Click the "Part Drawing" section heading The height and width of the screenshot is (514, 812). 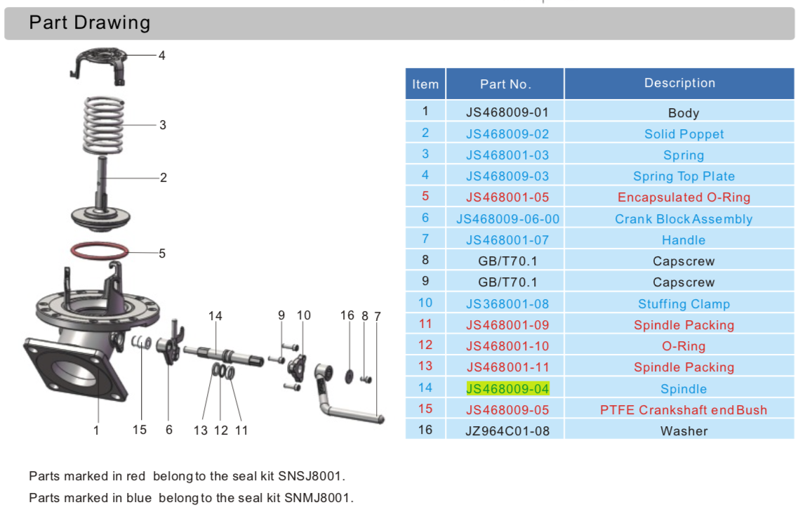click(x=89, y=23)
